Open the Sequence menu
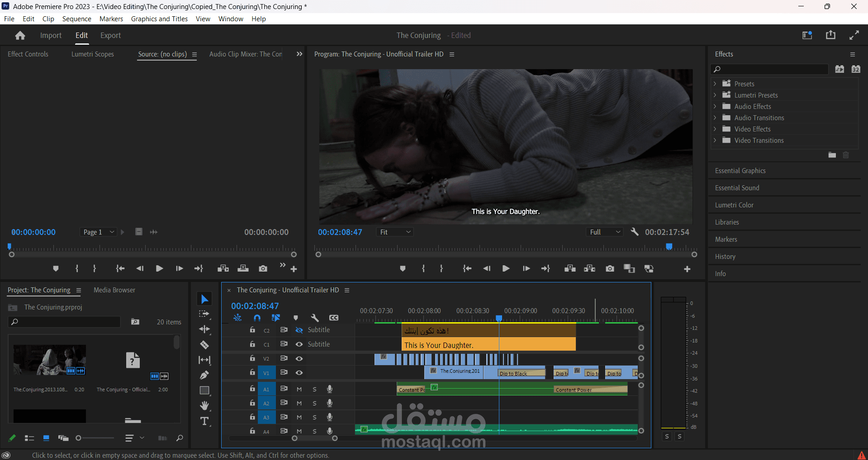The width and height of the screenshot is (868, 460). [x=76, y=19]
